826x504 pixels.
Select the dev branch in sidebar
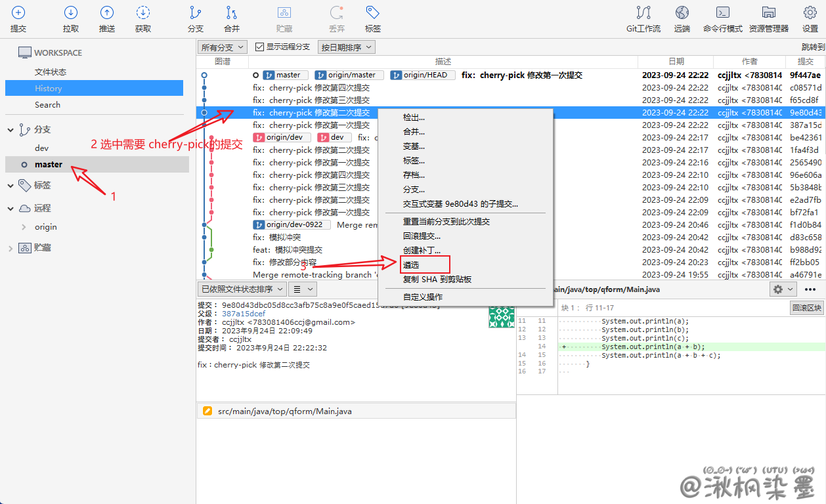click(41, 148)
